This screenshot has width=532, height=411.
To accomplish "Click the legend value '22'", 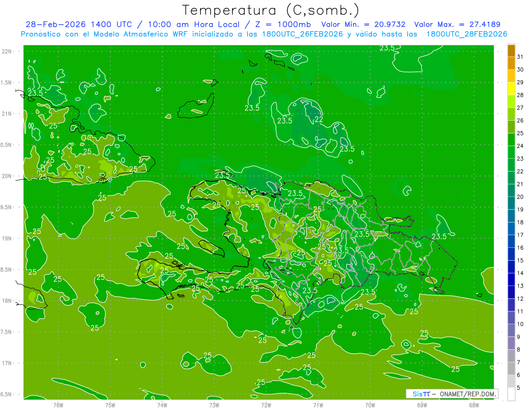I will point(520,171).
